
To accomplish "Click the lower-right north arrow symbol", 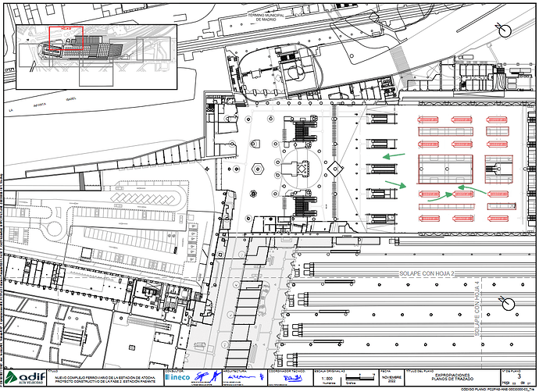I will (x=508, y=303).
